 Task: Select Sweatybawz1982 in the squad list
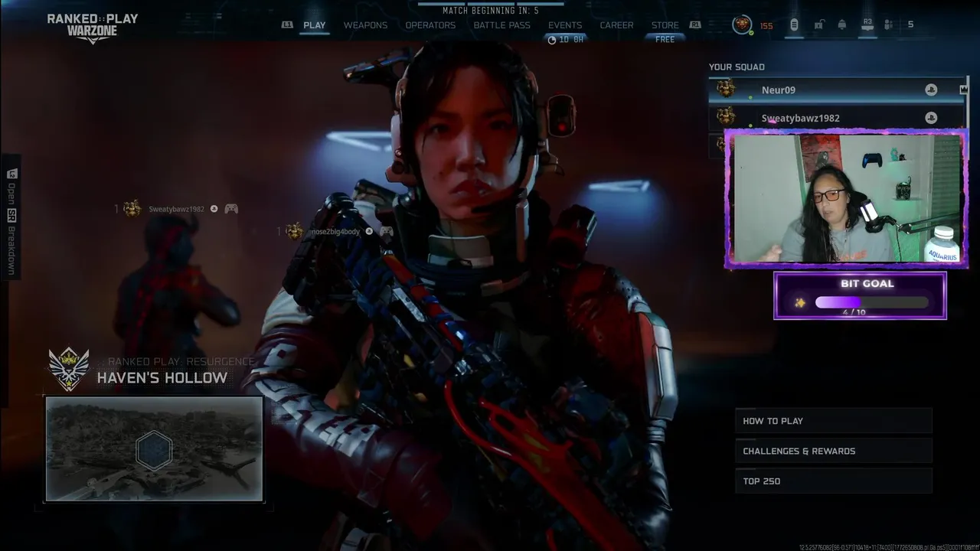[x=837, y=118]
